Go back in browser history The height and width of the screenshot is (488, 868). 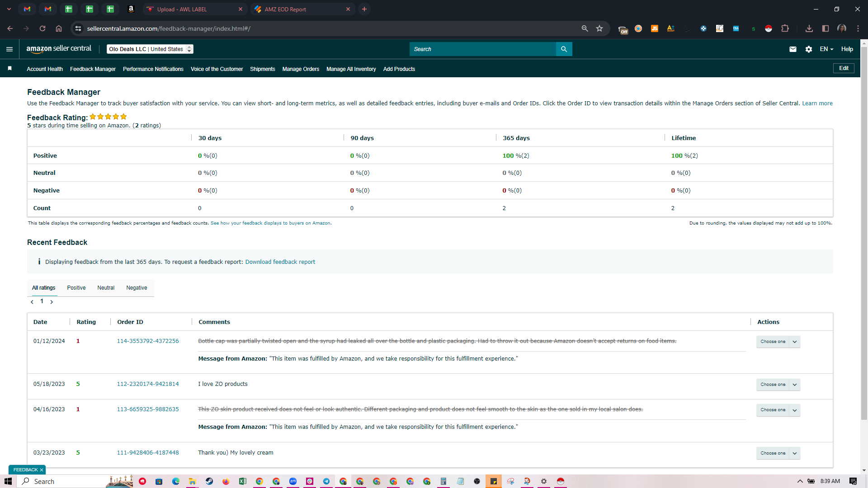10,28
